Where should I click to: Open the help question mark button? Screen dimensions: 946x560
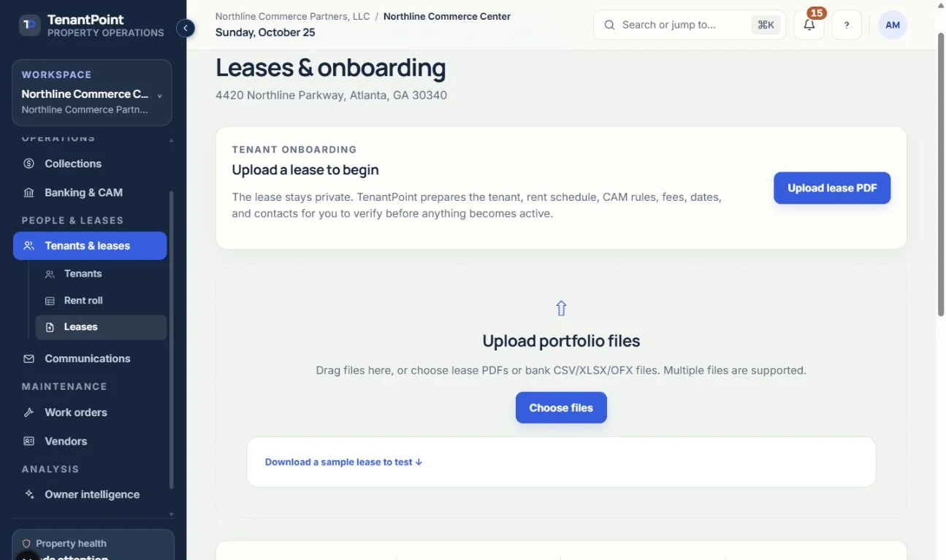[x=847, y=25]
